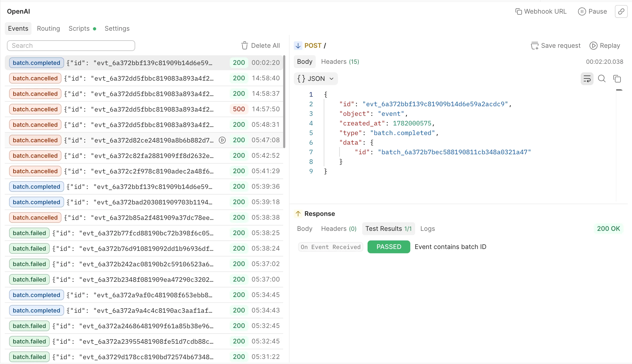632x364 pixels.
Task: Select the batch.failed event at 05:37:02
Action: [144, 264]
